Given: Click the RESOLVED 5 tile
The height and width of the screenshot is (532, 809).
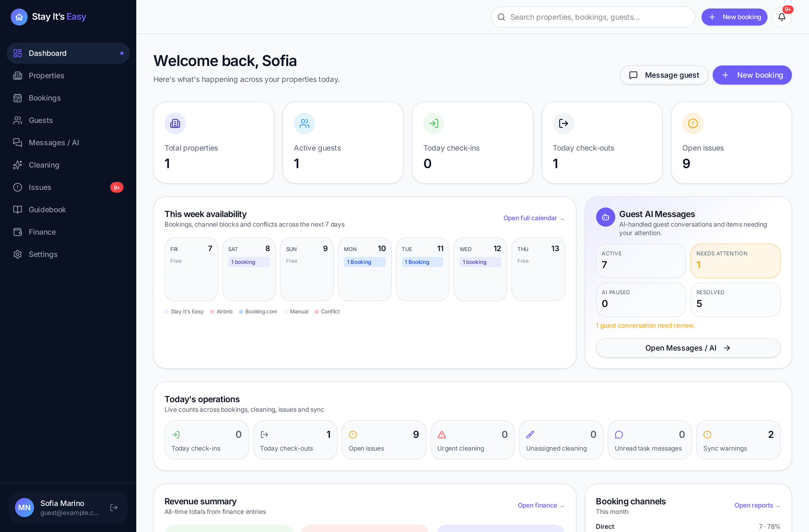Looking at the screenshot, I should (x=735, y=299).
